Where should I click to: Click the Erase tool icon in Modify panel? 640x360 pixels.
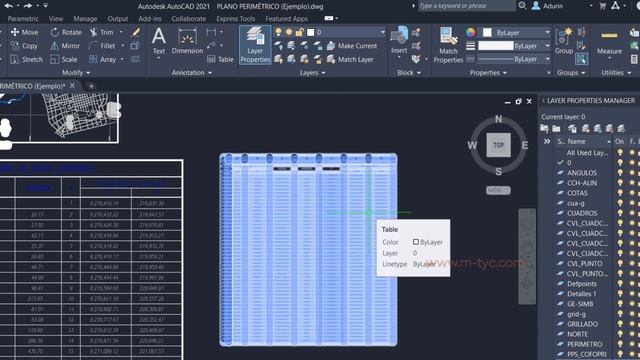[136, 32]
